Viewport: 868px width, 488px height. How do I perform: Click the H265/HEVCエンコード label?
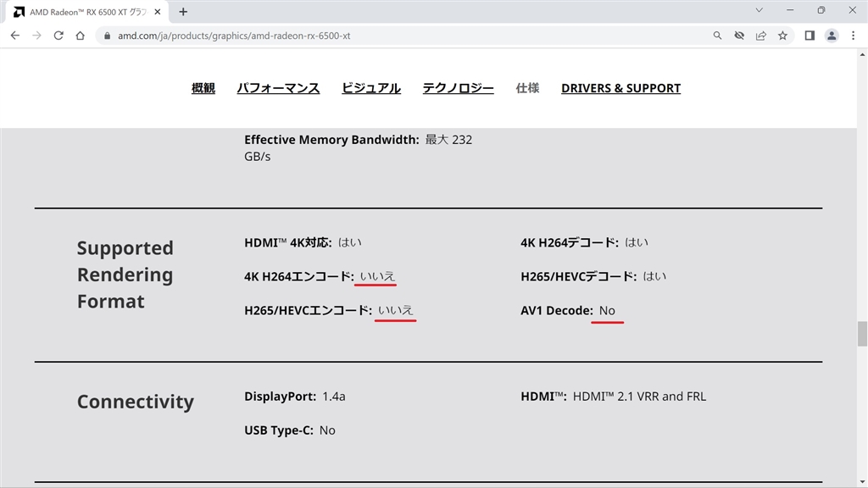pos(309,310)
